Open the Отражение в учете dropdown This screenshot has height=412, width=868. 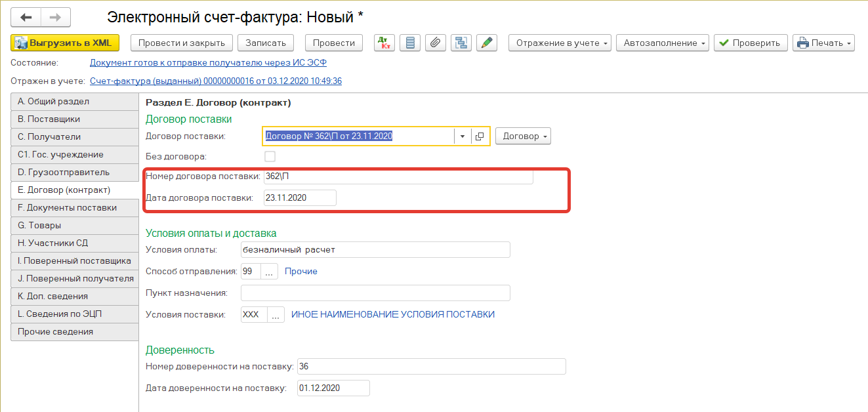pyautogui.click(x=560, y=43)
